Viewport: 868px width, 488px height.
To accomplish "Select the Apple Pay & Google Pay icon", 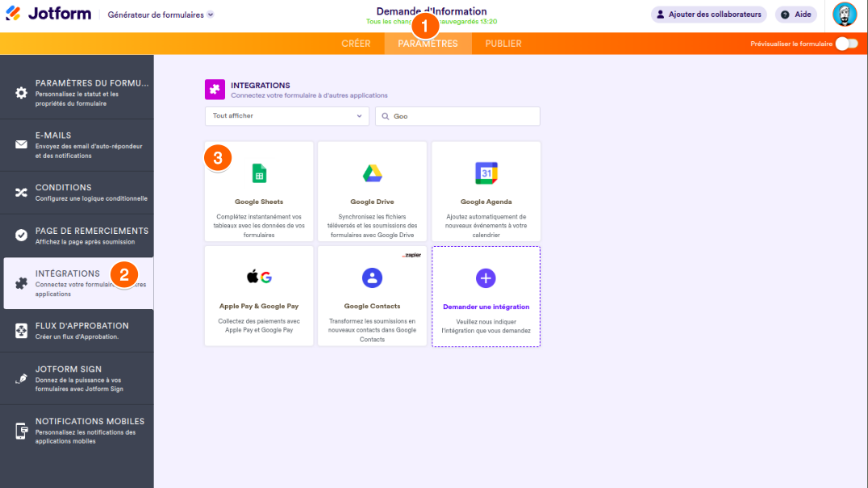I will [x=259, y=277].
